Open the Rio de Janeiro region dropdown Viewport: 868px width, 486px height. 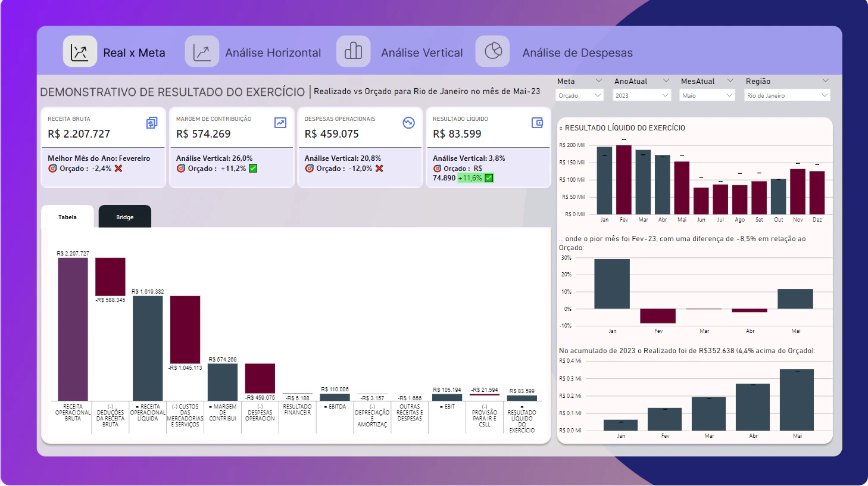787,95
